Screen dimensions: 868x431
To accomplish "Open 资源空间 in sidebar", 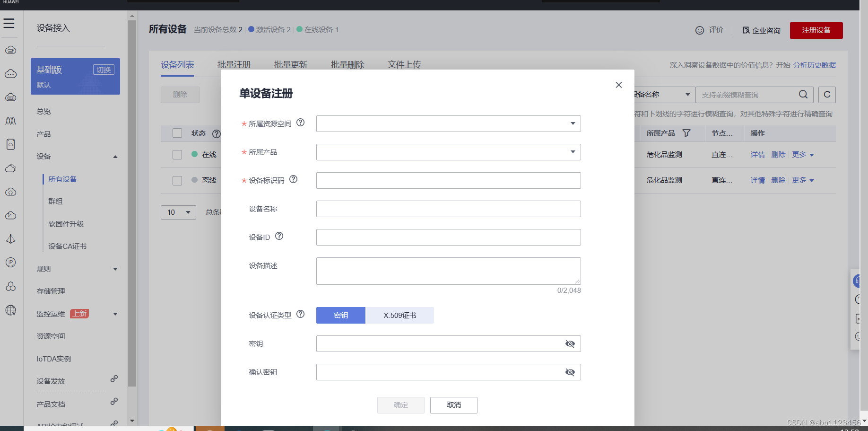I will (x=51, y=336).
